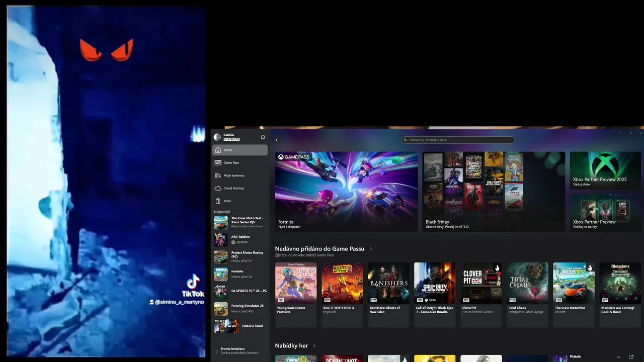Screen dimensions: 644x362
Task: Open Project Motor Racing recent game icon
Action: [x=221, y=257]
